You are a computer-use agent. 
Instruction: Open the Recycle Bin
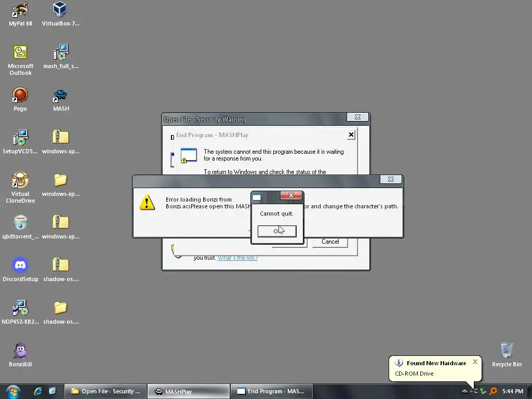tap(507, 354)
